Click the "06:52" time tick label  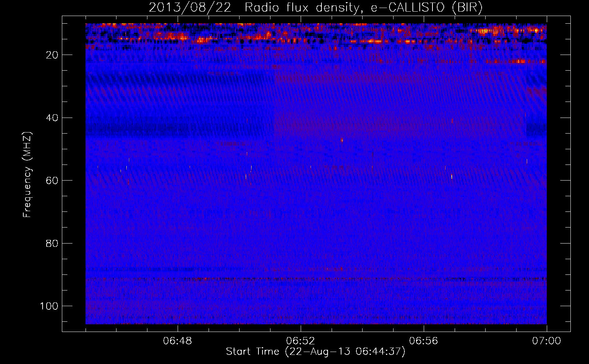pos(301,341)
